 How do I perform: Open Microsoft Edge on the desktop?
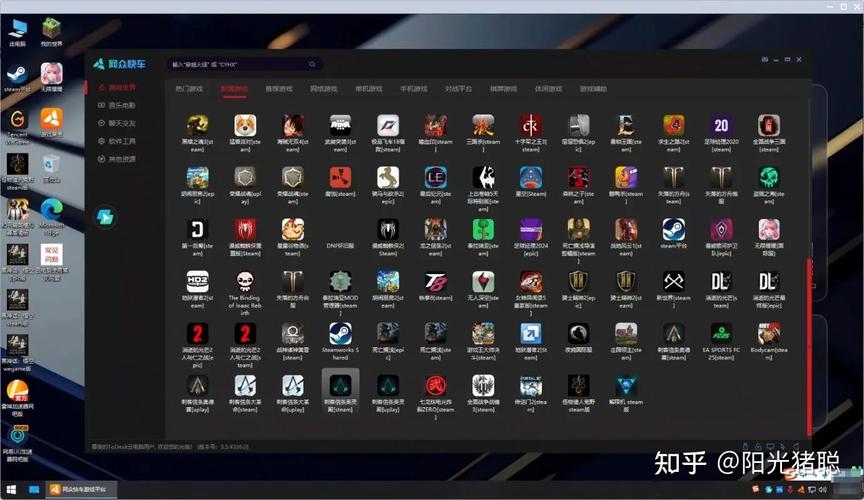pos(51,217)
